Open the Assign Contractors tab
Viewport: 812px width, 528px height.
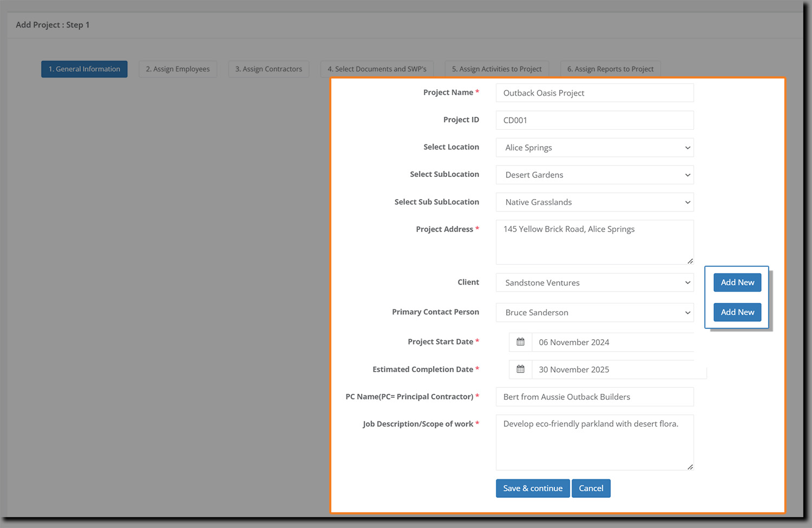coord(269,69)
